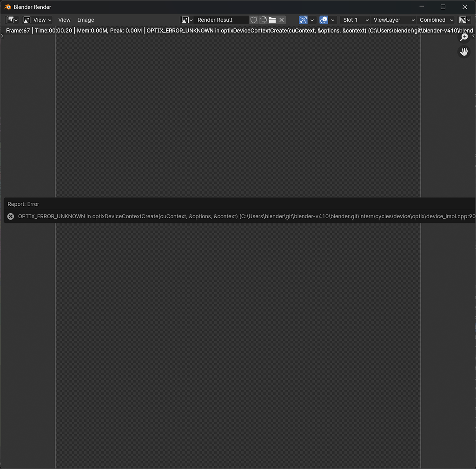This screenshot has height=469, width=476.
Task: Open the View menu next to Image
Action: [64, 20]
